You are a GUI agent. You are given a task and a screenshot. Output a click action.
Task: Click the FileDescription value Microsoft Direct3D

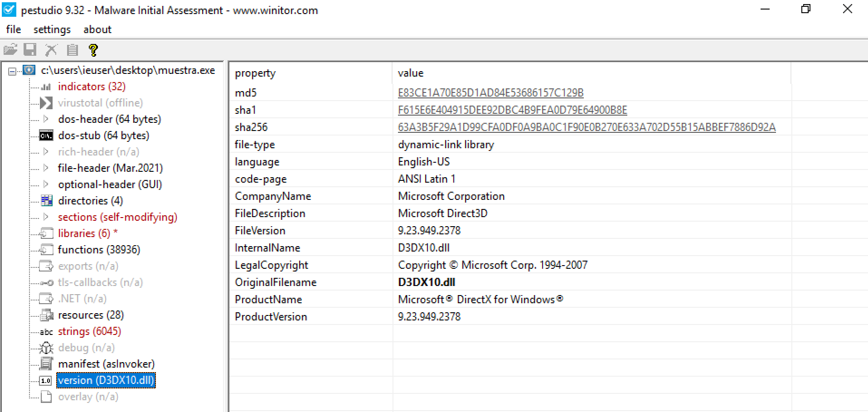(x=442, y=213)
